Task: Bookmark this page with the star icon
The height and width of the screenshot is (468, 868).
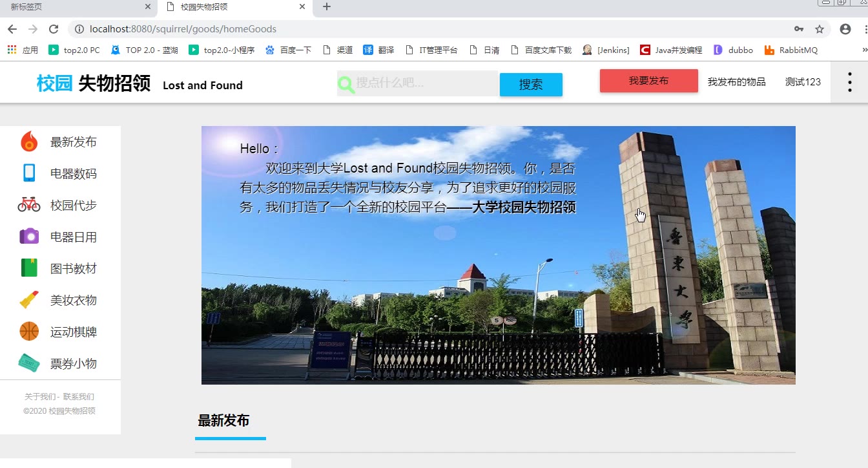Action: [x=820, y=29]
